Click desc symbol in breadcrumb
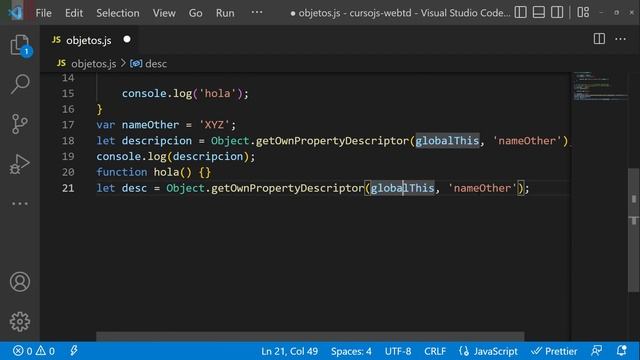 pos(156,64)
